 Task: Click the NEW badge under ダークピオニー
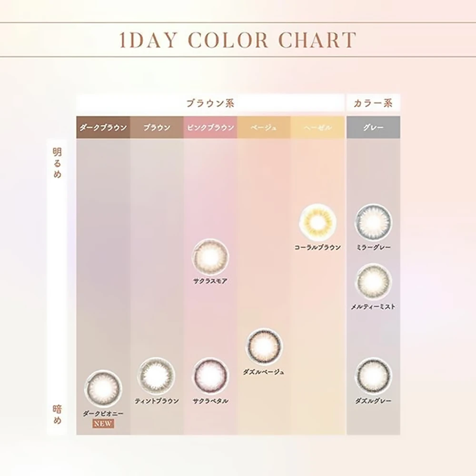[103, 423]
